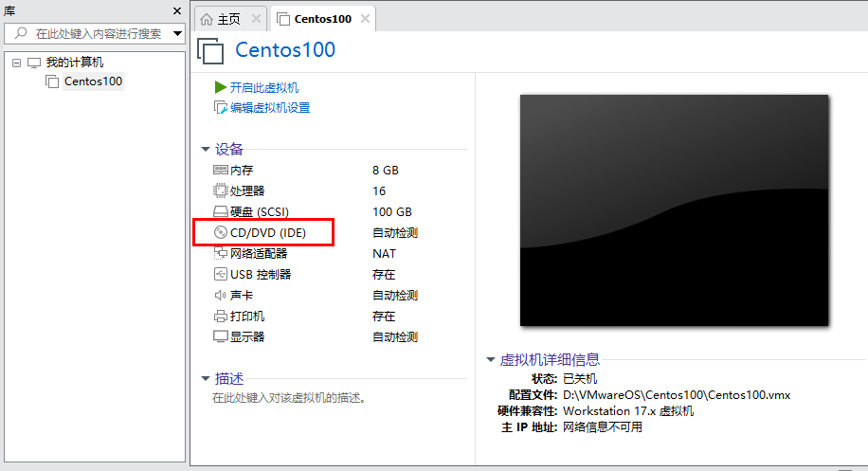This screenshot has width=868, height=471.
Task: Open the 处理器 device entry
Action: (x=247, y=190)
